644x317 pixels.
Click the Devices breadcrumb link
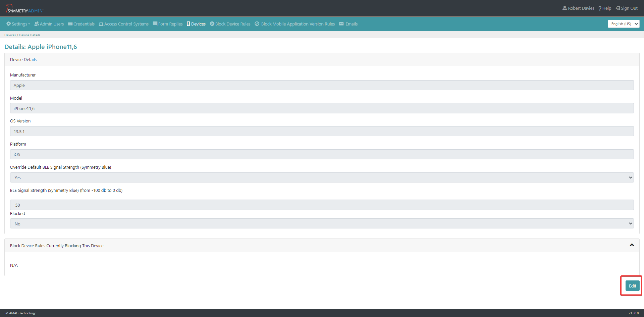10,35
